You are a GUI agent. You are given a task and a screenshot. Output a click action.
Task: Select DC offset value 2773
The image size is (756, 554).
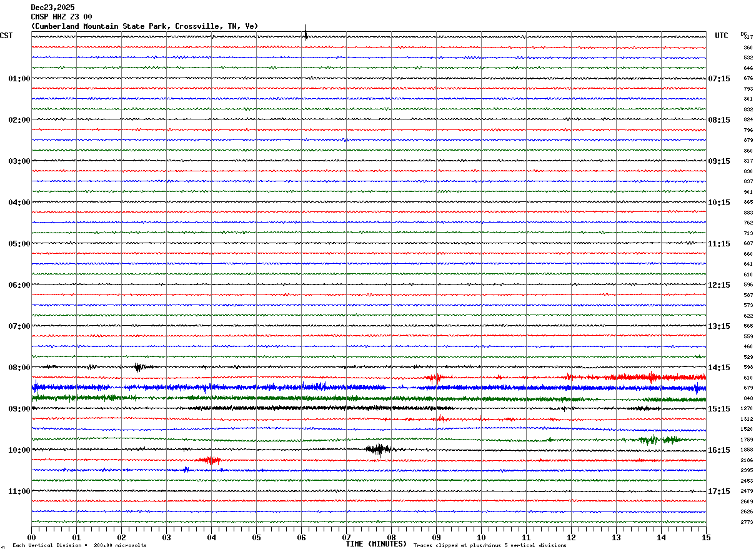pyautogui.click(x=747, y=523)
